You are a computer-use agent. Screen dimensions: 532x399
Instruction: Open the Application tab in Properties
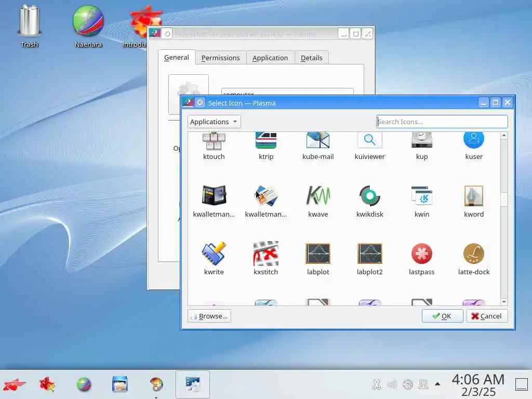coord(270,58)
